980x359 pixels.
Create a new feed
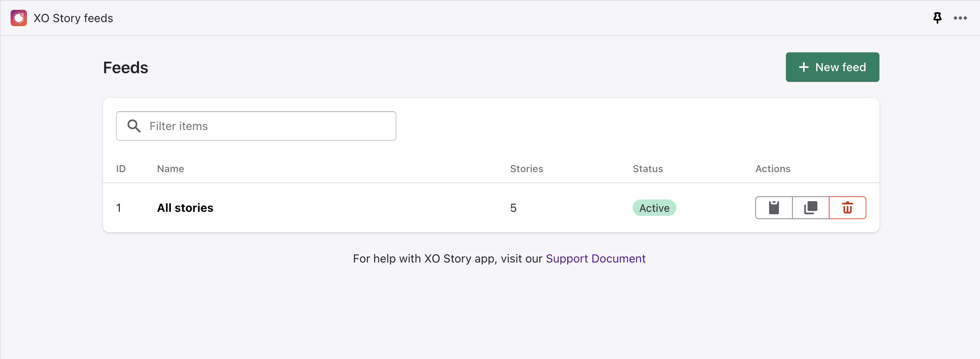(832, 67)
